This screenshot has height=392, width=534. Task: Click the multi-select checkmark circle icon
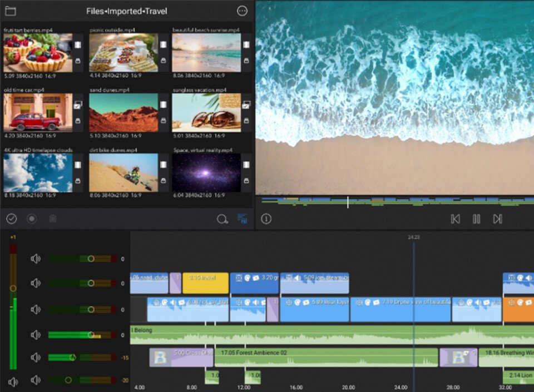tap(11, 219)
